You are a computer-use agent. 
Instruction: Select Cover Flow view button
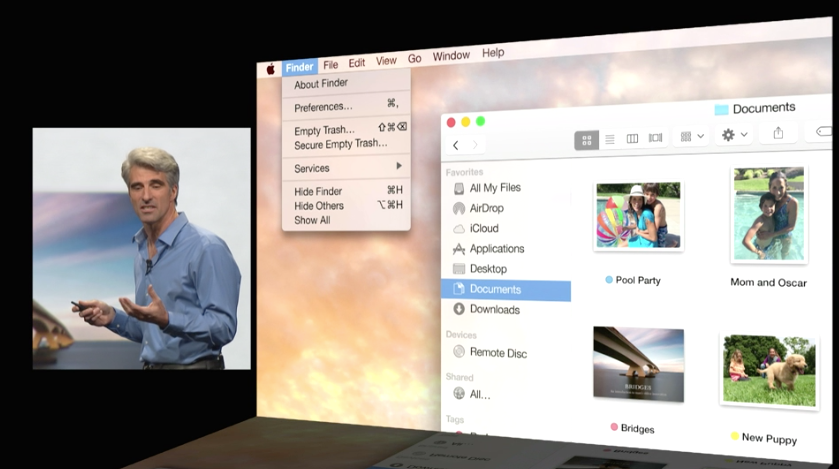(655, 138)
